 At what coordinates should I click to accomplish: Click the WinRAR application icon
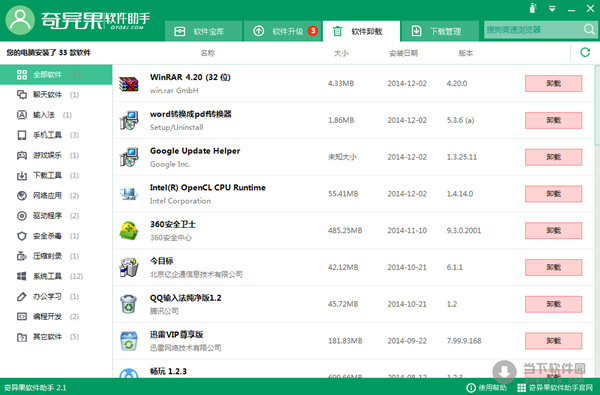129,84
